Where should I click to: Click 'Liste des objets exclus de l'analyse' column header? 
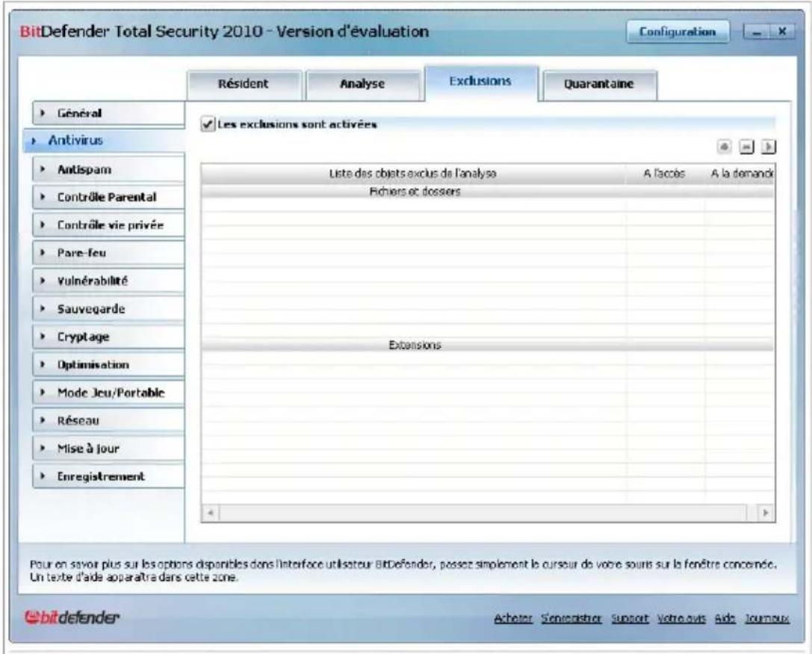pos(413,174)
